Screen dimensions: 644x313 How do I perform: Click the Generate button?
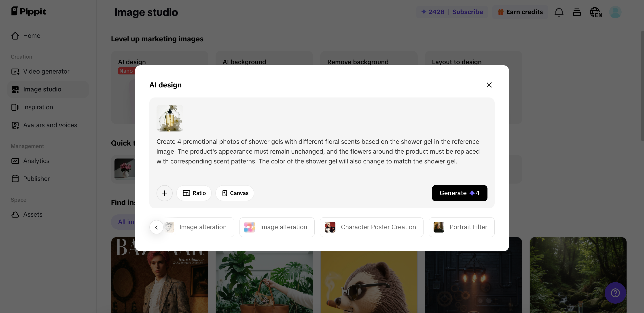(x=460, y=193)
